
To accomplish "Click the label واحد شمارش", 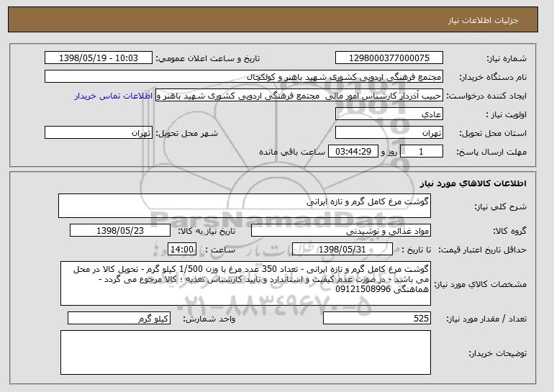I will (x=209, y=319).
